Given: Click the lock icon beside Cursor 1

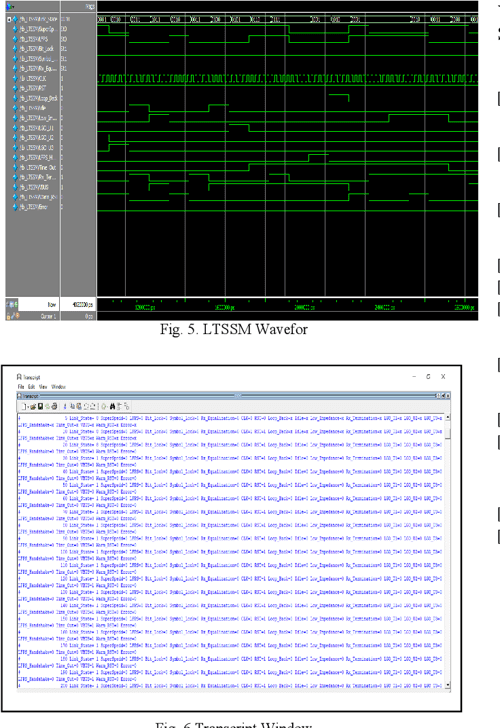Looking at the screenshot, I should 8,316.
